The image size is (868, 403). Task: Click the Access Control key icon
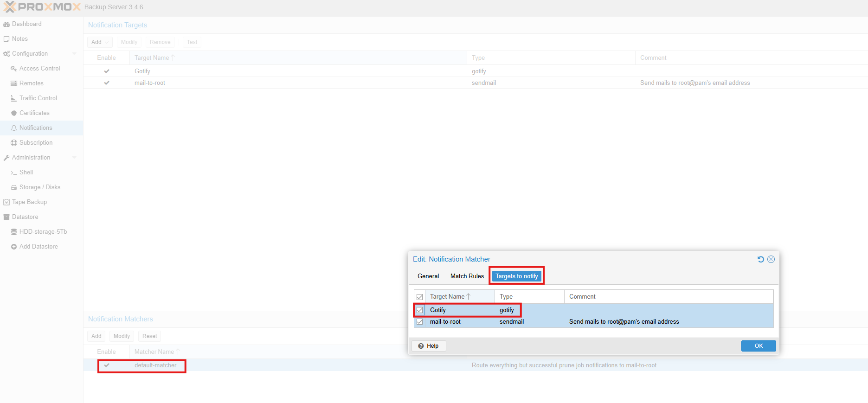(14, 69)
